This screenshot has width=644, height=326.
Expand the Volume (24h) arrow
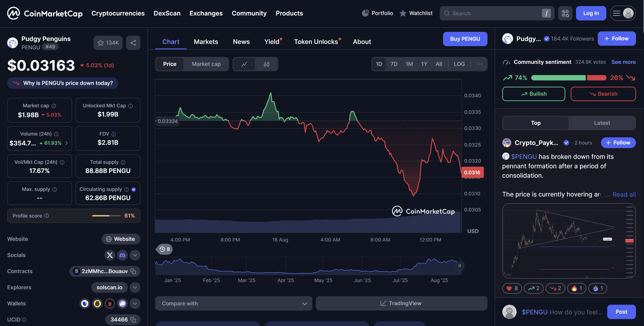(67, 143)
